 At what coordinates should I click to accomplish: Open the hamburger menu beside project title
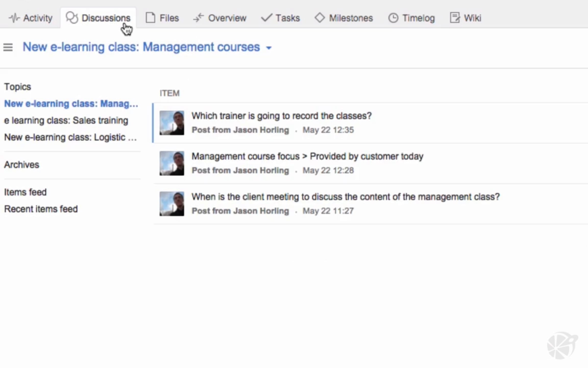(x=8, y=47)
